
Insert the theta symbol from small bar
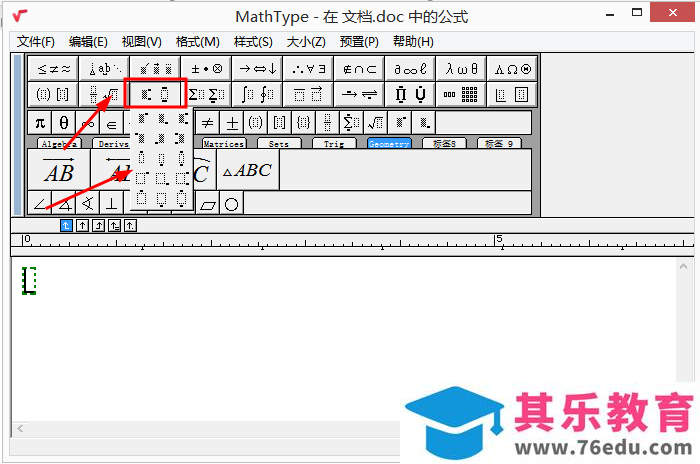tap(64, 122)
